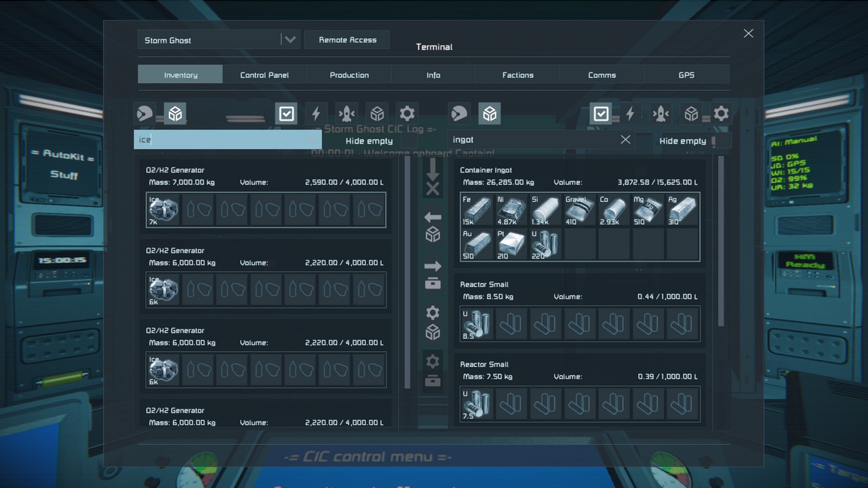Viewport: 868px width, 488px height.
Task: Select the Ni ingot stack (4.87k)
Action: [512, 210]
